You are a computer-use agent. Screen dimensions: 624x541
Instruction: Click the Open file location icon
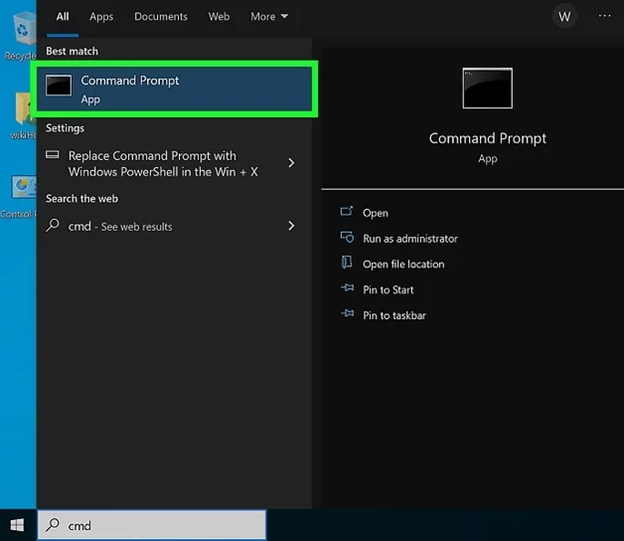[347, 263]
